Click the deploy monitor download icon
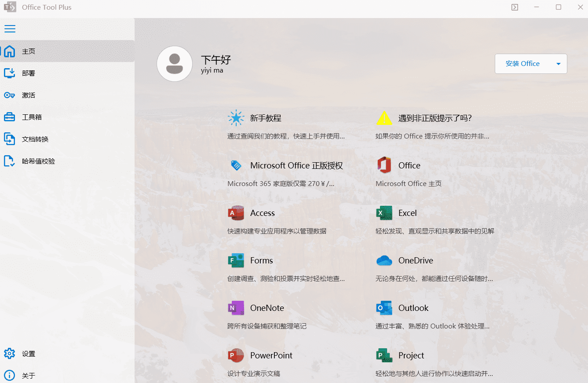 (10, 73)
